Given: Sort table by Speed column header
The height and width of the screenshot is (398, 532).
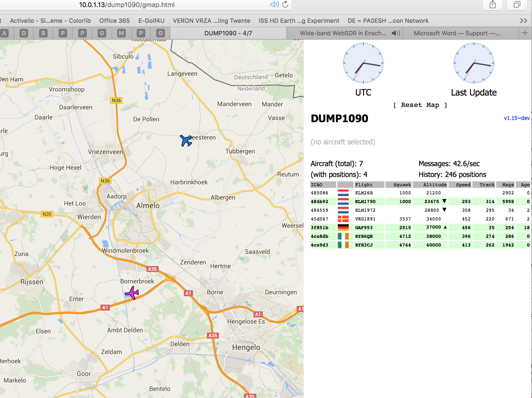Looking at the screenshot, I should click(x=460, y=185).
